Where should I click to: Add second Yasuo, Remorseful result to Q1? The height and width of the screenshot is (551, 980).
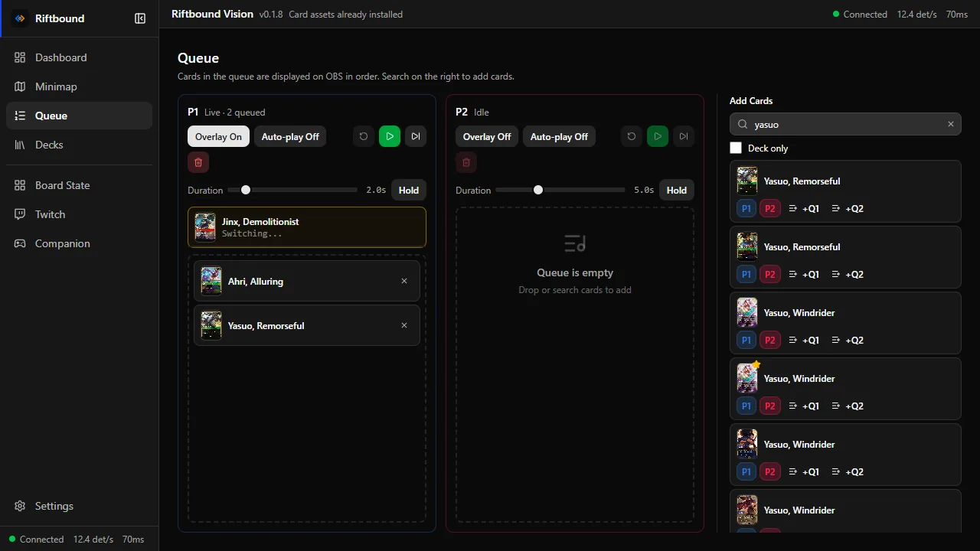[804, 274]
